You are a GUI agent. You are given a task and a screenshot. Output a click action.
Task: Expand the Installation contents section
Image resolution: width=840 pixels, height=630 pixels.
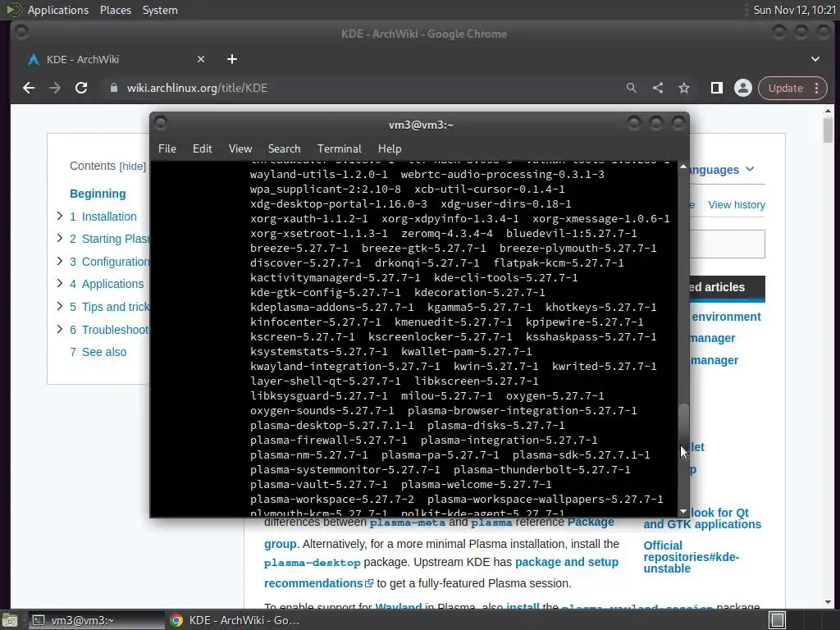pyautogui.click(x=59, y=216)
